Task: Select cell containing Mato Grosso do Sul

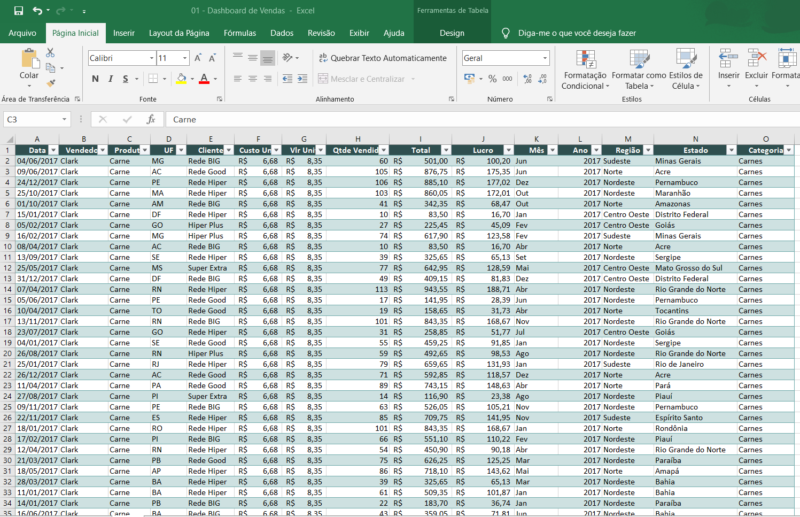Action: click(695, 268)
